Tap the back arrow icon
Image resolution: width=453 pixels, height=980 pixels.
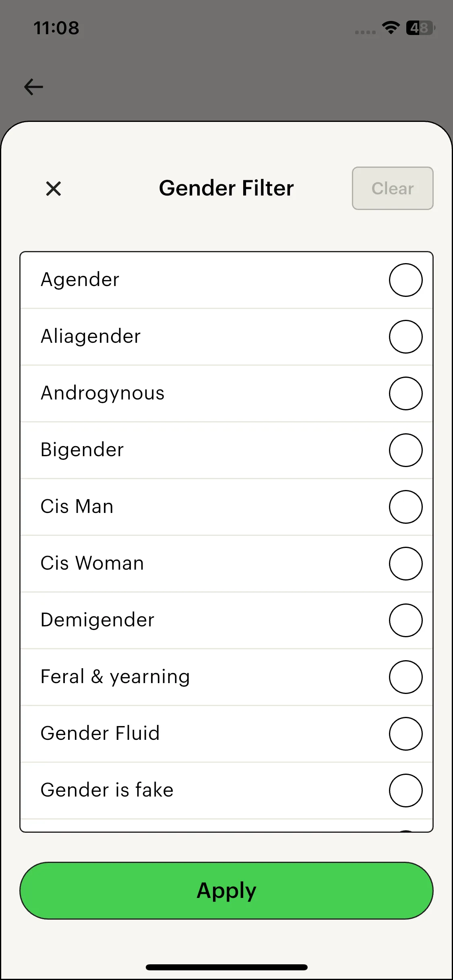tap(34, 87)
